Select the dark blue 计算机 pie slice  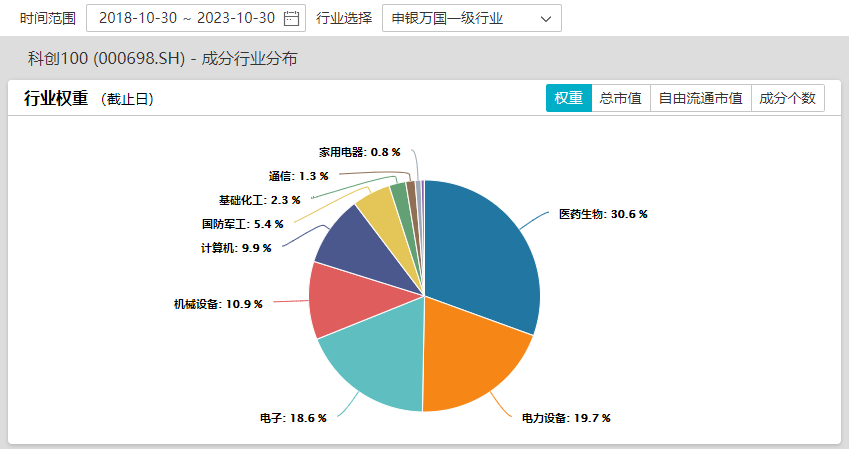pyautogui.click(x=357, y=244)
